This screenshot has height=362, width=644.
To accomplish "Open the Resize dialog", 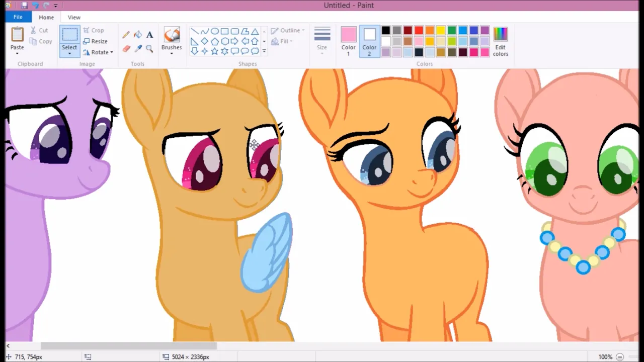I will 95,42.
